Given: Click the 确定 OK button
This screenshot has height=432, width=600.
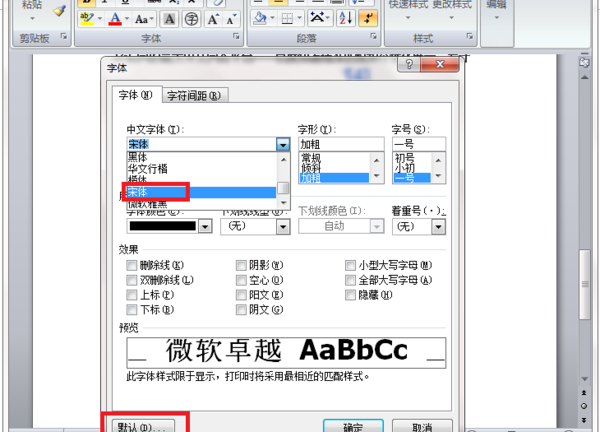Looking at the screenshot, I should tap(353, 426).
